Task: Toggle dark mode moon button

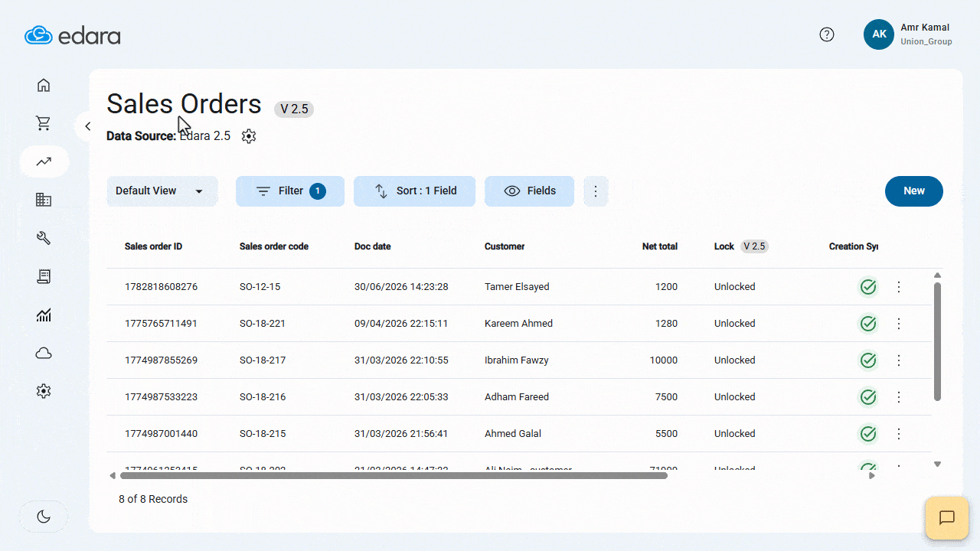Action: tap(44, 517)
